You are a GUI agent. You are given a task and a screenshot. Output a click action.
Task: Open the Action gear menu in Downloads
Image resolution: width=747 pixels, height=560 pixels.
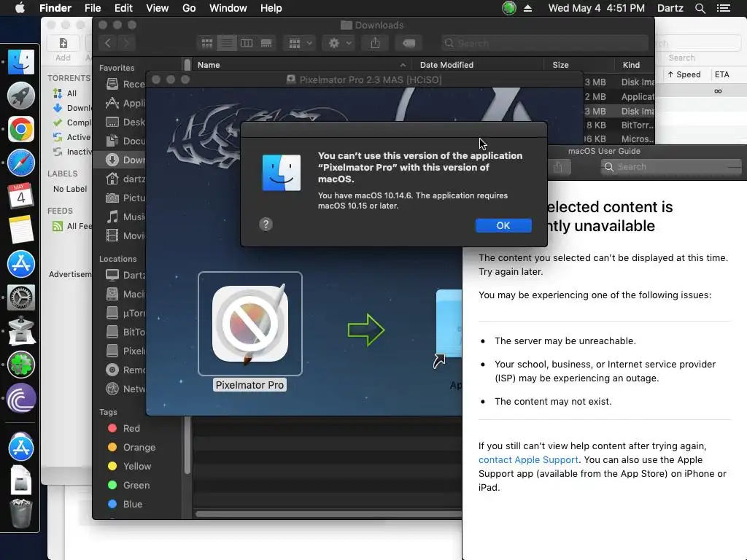pos(339,43)
